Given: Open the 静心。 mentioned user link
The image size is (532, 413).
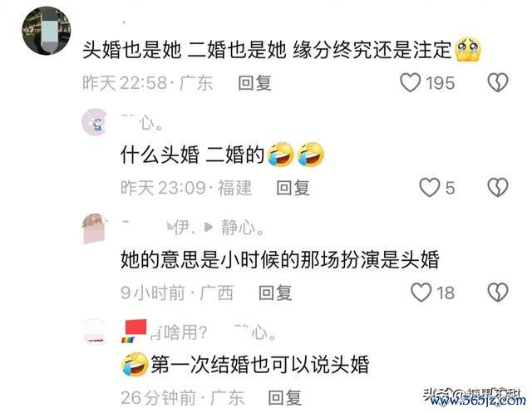Looking at the screenshot, I should pos(243,228).
